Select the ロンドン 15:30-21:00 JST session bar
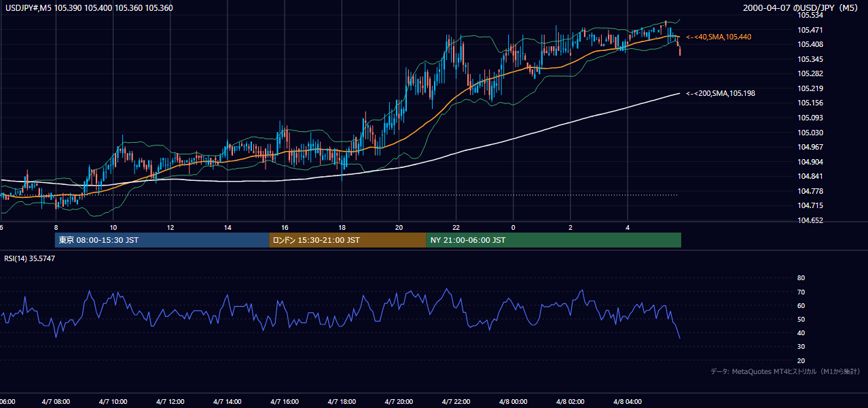 (348, 240)
